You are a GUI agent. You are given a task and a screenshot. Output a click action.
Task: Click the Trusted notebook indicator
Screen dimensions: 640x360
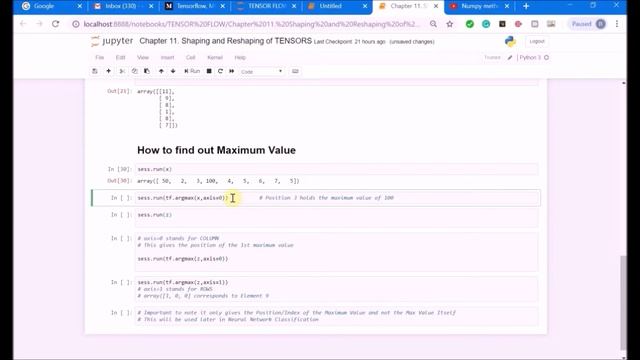(492, 58)
